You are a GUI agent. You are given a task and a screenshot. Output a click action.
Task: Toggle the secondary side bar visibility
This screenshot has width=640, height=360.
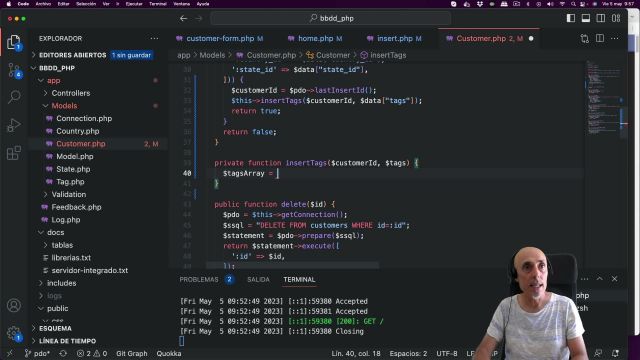coord(601,18)
